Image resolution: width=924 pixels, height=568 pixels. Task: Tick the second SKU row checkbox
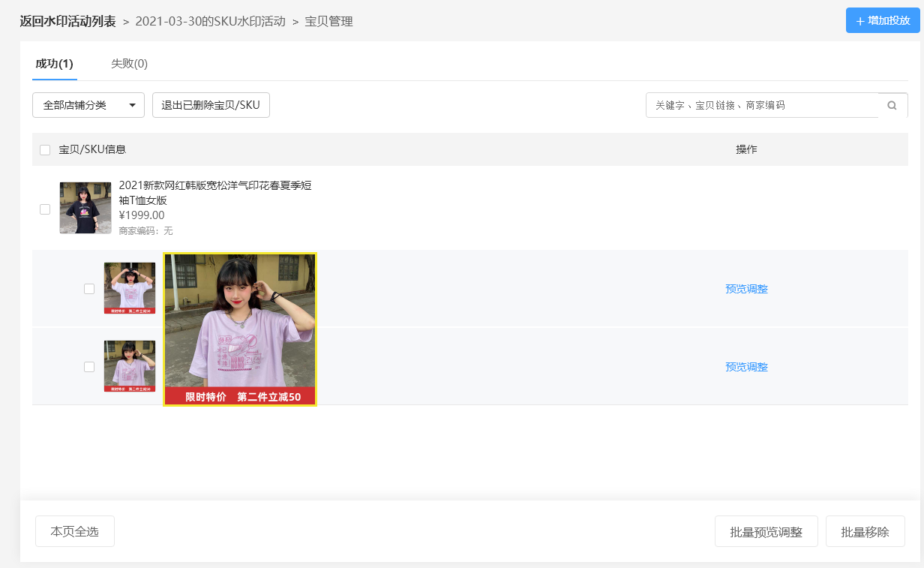tap(89, 367)
